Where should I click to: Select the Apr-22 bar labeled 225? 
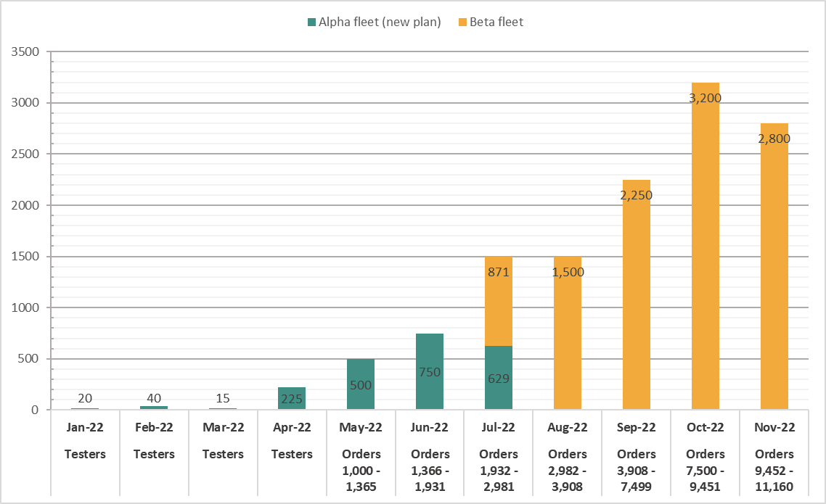pyautogui.click(x=291, y=398)
